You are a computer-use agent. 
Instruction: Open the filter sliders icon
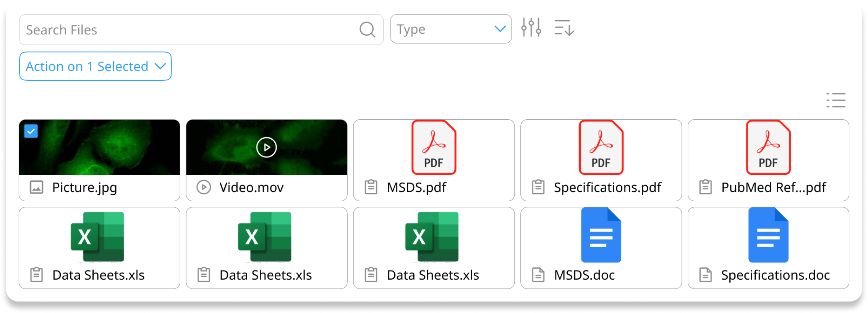pyautogui.click(x=531, y=28)
